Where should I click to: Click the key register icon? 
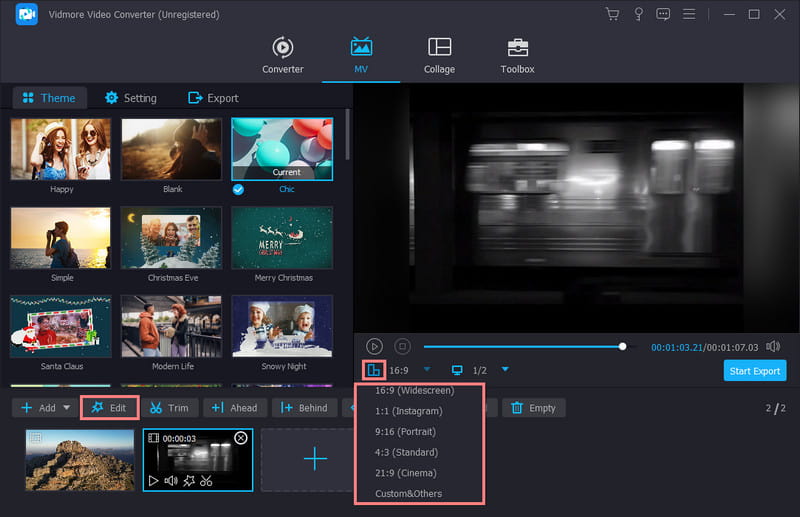637,15
